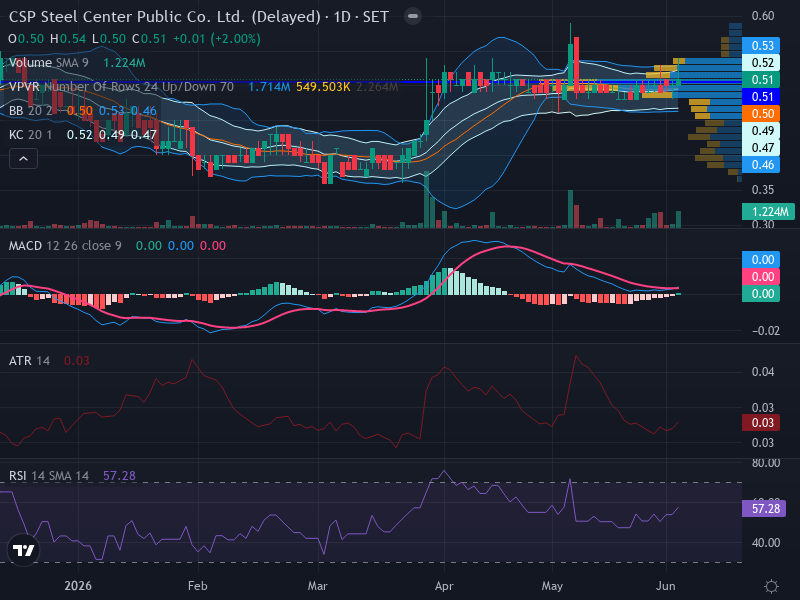Click the 0.52 white price label
800x600 pixels.
[761, 62]
